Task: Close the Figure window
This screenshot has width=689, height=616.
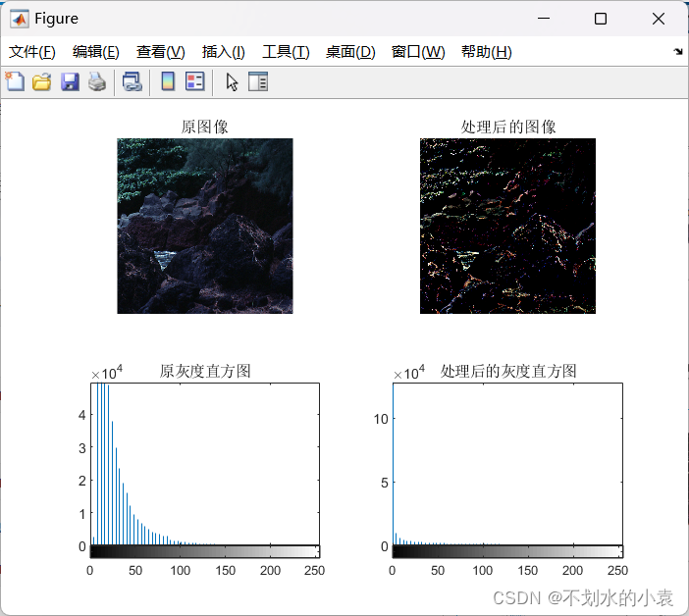Action: pyautogui.click(x=659, y=19)
